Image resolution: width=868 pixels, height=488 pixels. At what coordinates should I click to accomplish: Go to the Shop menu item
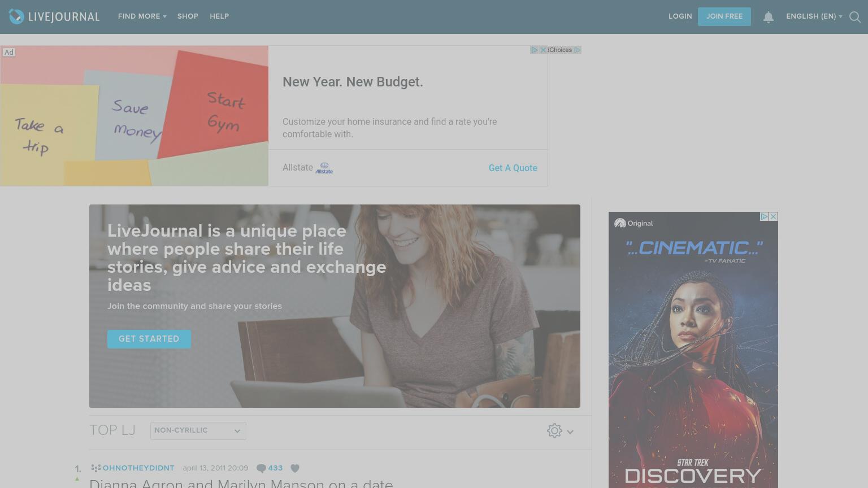[188, 16]
